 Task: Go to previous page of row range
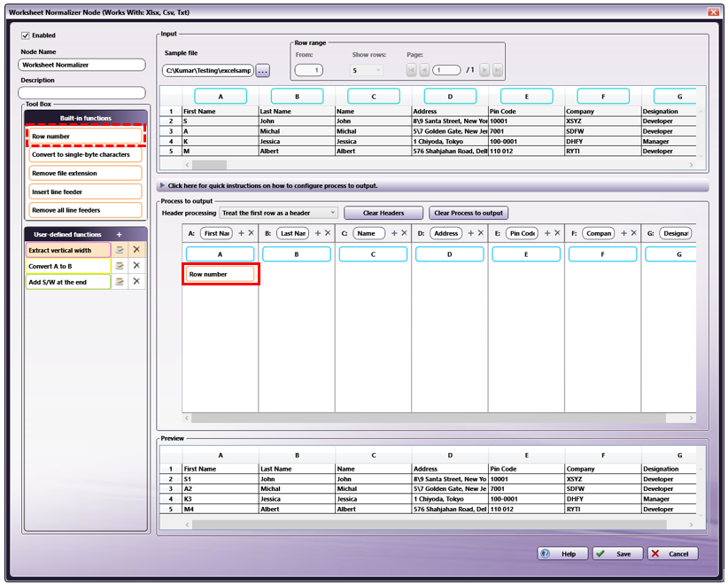tap(424, 70)
